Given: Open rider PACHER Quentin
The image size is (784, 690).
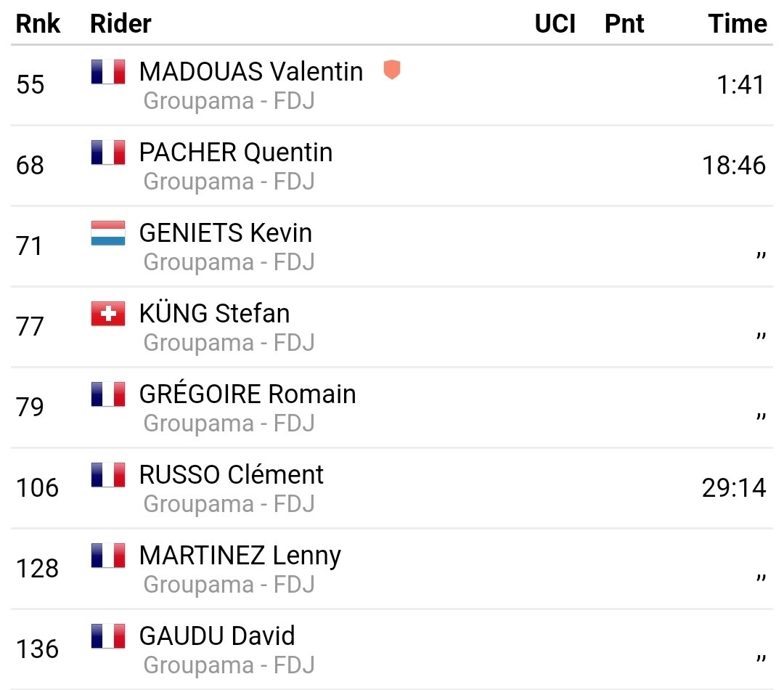Looking at the screenshot, I should point(236,152).
